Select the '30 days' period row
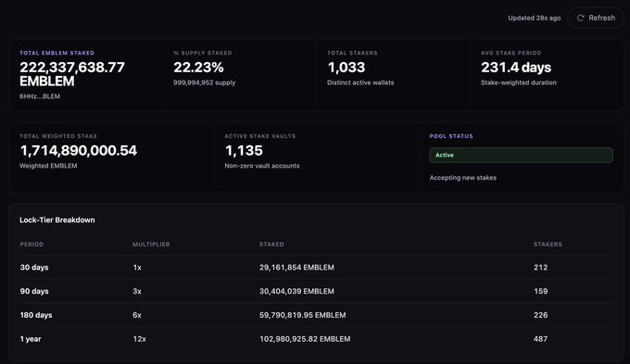Image resolution: width=630 pixels, height=364 pixels. tap(316, 268)
